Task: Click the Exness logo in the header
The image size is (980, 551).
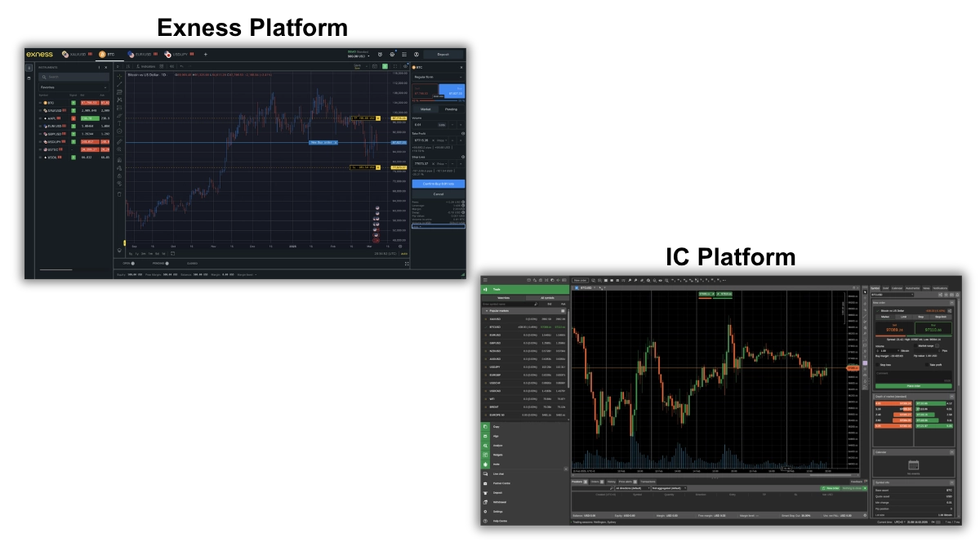Action: (39, 55)
